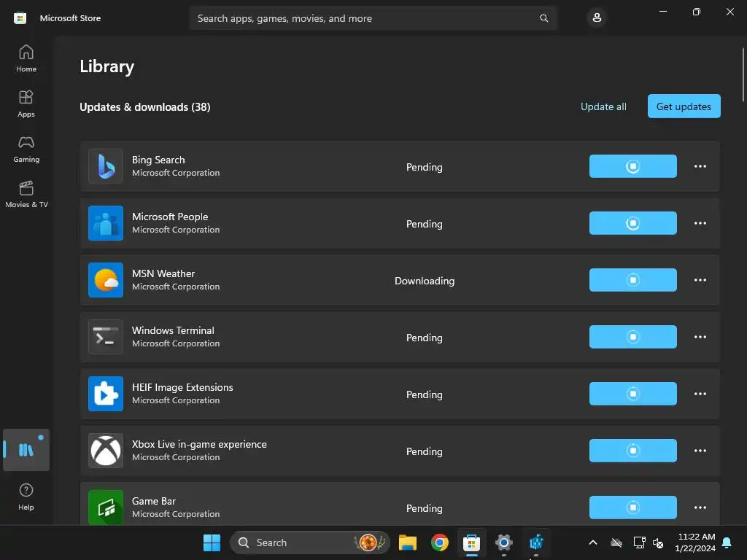Select the HEIF Image Extensions app name

pyautogui.click(x=182, y=387)
